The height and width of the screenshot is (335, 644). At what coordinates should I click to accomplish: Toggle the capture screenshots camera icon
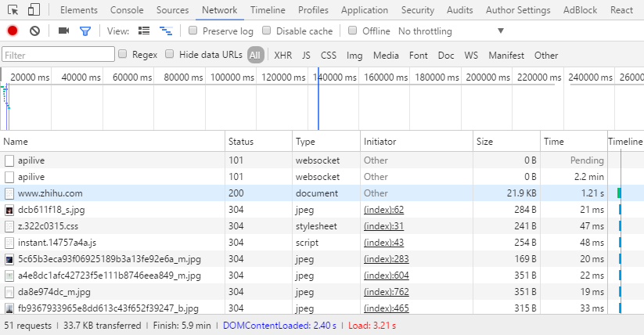(63, 31)
